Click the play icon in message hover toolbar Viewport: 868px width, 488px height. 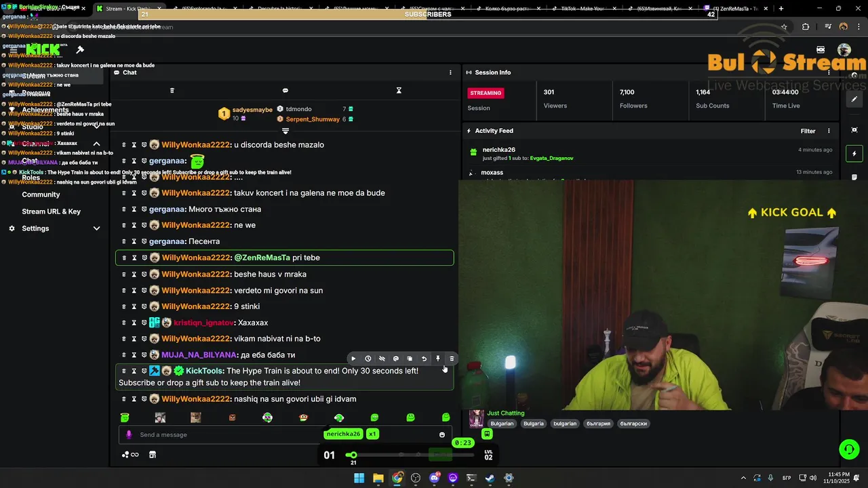(x=353, y=359)
